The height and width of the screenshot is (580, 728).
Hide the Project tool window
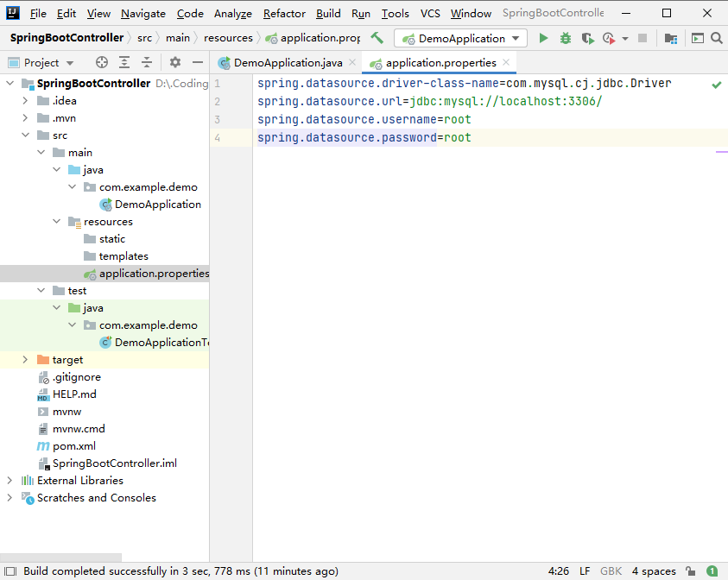coord(198,62)
